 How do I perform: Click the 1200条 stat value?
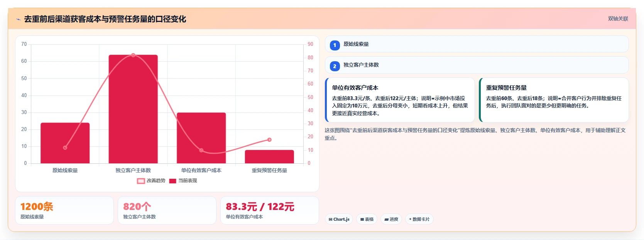pos(37,206)
